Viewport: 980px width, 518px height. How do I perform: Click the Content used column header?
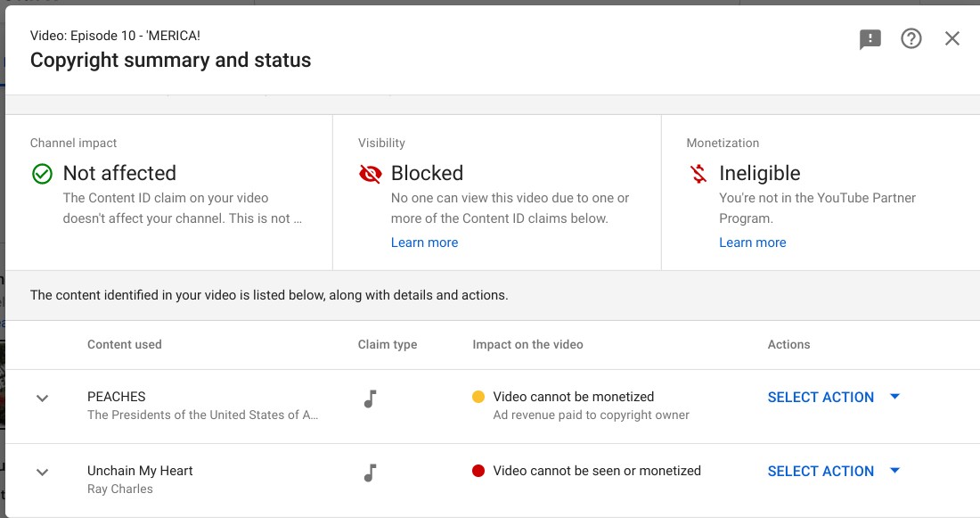(125, 345)
